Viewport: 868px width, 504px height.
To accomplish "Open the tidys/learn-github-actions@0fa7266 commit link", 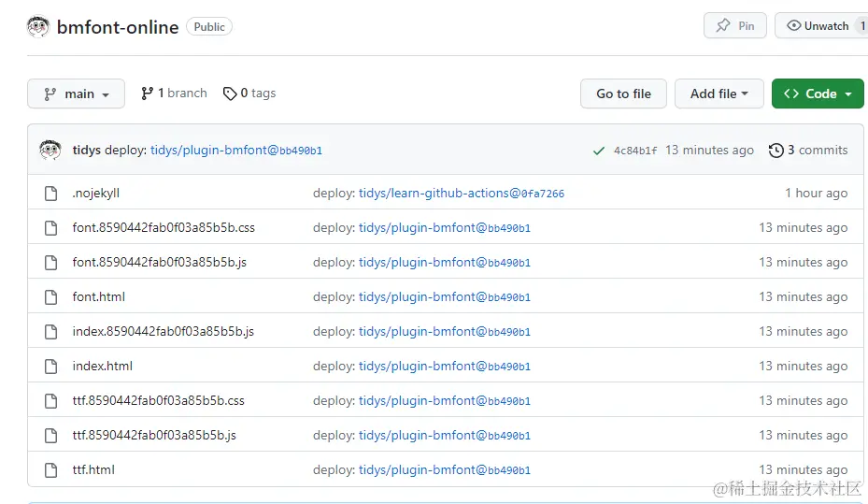I will pyautogui.click(x=462, y=194).
